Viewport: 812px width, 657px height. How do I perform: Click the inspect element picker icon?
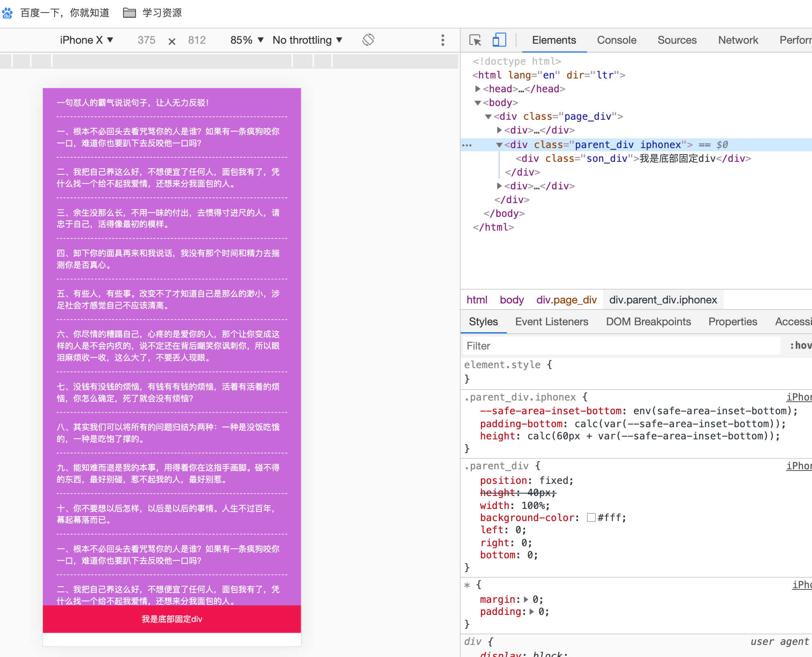475,40
